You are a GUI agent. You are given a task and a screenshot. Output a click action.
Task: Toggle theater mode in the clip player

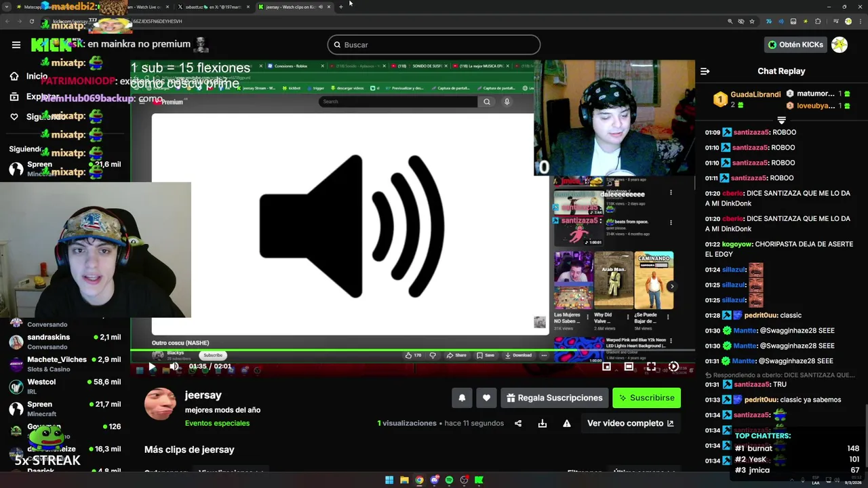pos(629,367)
